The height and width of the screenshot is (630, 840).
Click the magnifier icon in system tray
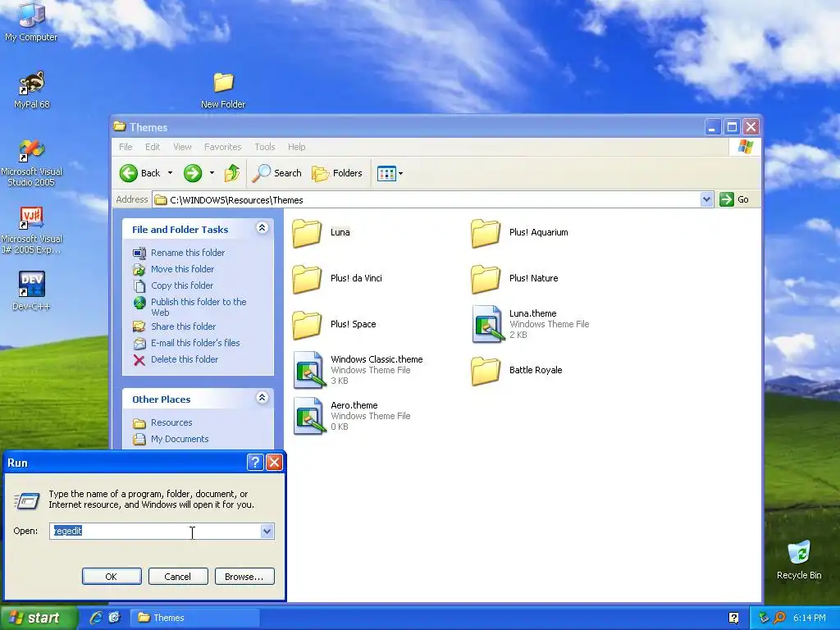[x=779, y=618]
